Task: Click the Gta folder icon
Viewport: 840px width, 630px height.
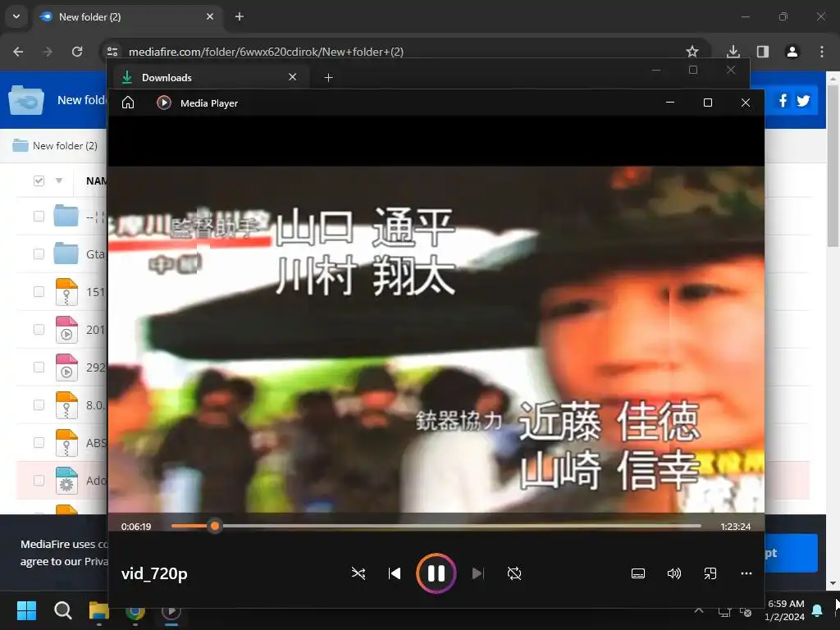Action: click(66, 253)
